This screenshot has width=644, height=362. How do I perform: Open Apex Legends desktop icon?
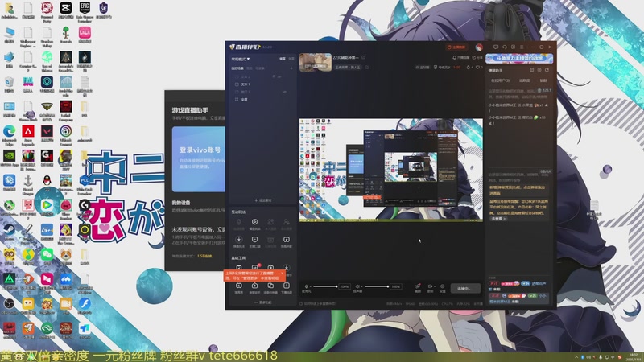(28, 135)
